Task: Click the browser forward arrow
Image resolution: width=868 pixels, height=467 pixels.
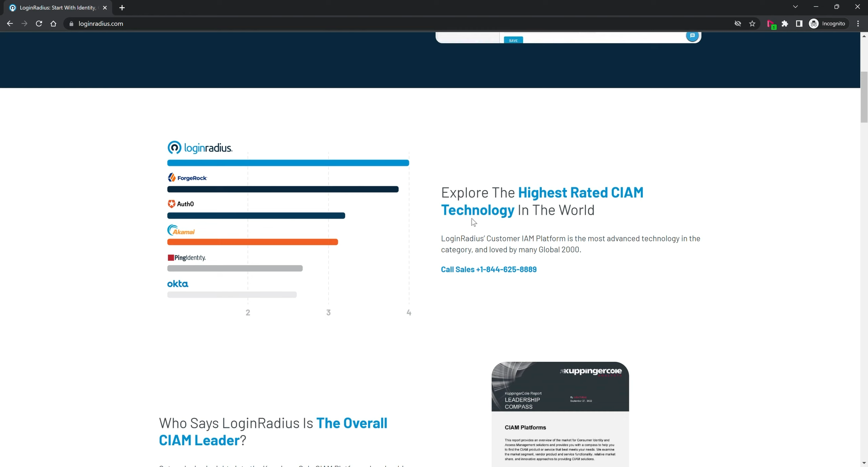Action: (24, 23)
